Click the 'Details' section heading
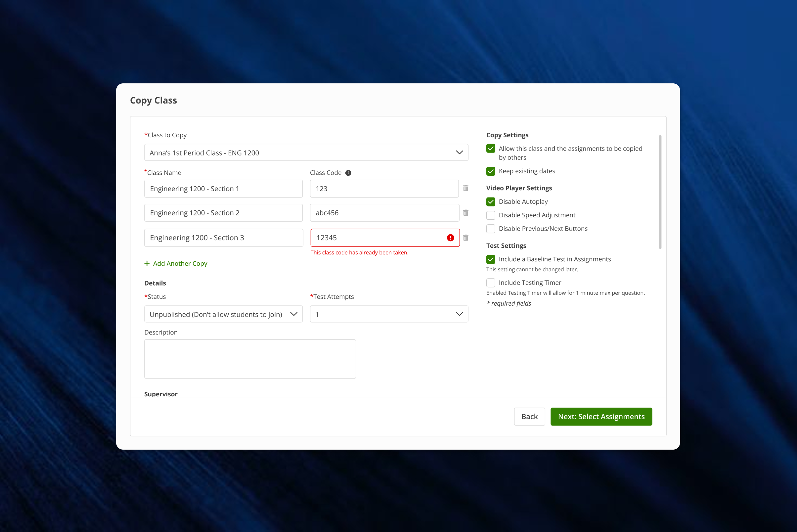Viewport: 797px width, 532px height. [x=155, y=283]
